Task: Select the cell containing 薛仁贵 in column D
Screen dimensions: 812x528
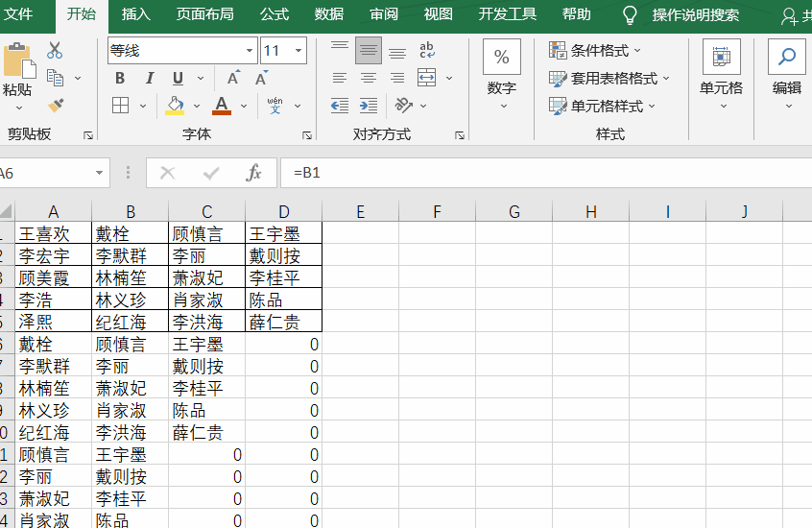Action: click(283, 322)
